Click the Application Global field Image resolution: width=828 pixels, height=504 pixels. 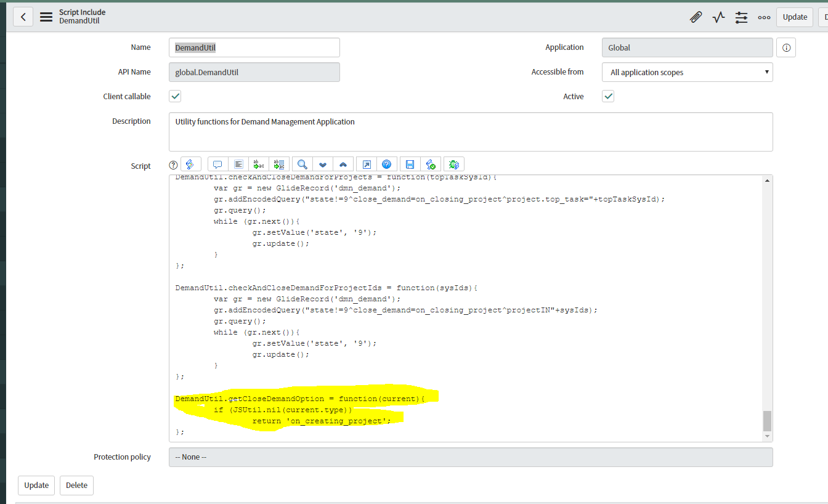coord(687,47)
